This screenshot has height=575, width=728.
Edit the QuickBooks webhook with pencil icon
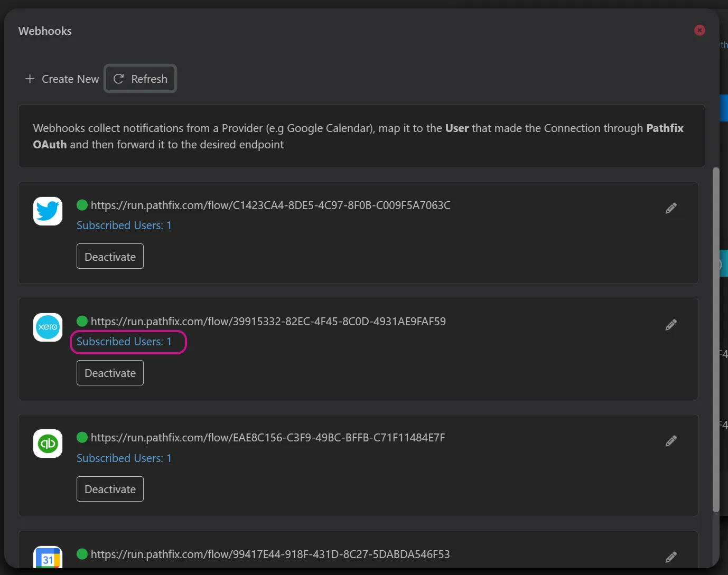click(x=671, y=441)
